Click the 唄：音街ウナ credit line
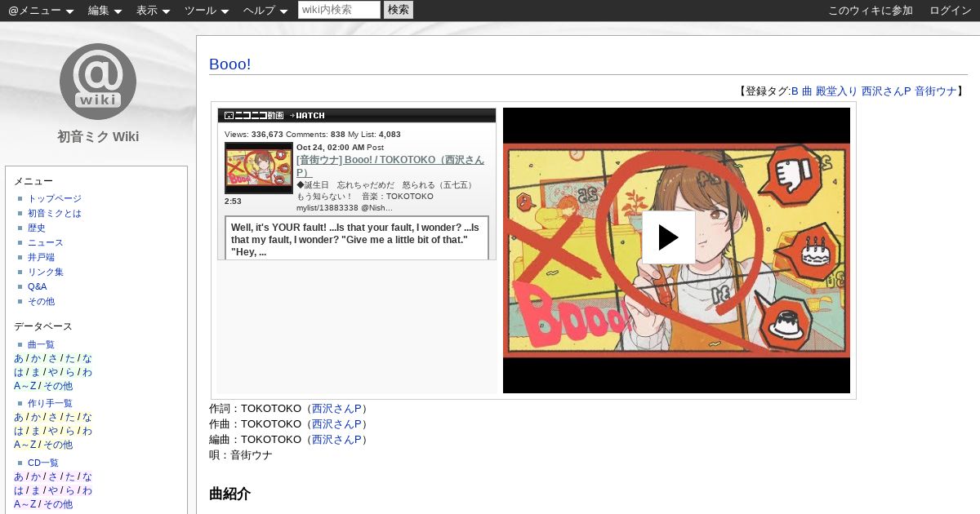Screen dimensions: 980x514 point(241,454)
